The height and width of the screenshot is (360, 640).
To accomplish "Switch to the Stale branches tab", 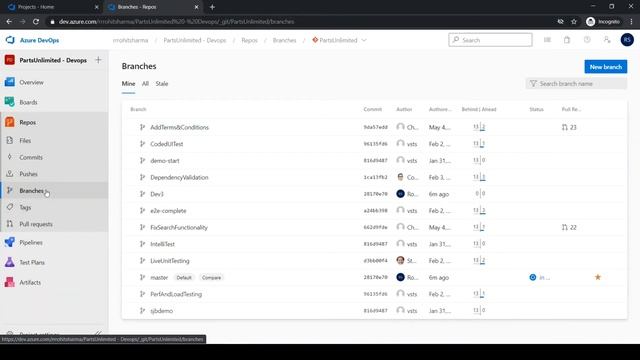I will click(162, 84).
